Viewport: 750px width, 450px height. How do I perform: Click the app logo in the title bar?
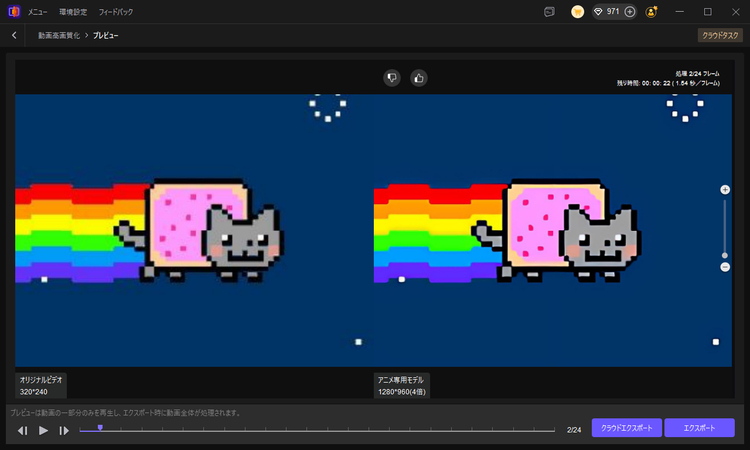[x=13, y=12]
